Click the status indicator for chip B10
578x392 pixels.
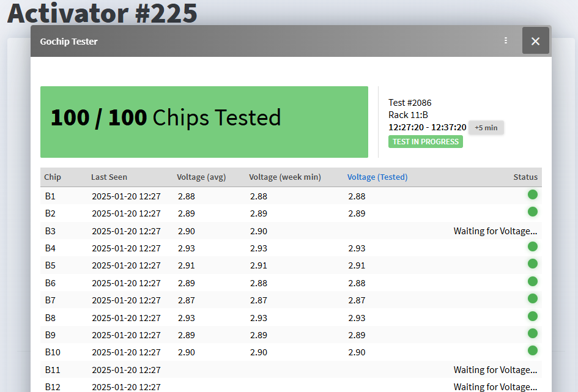tap(532, 351)
